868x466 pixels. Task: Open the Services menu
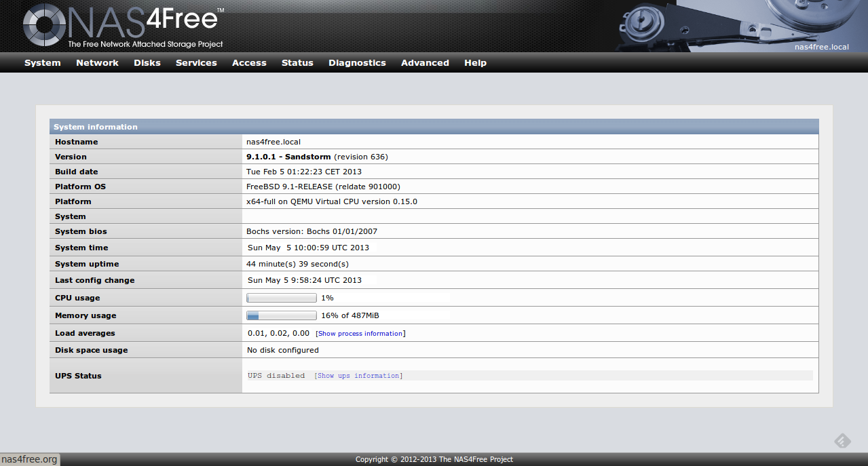pos(196,62)
